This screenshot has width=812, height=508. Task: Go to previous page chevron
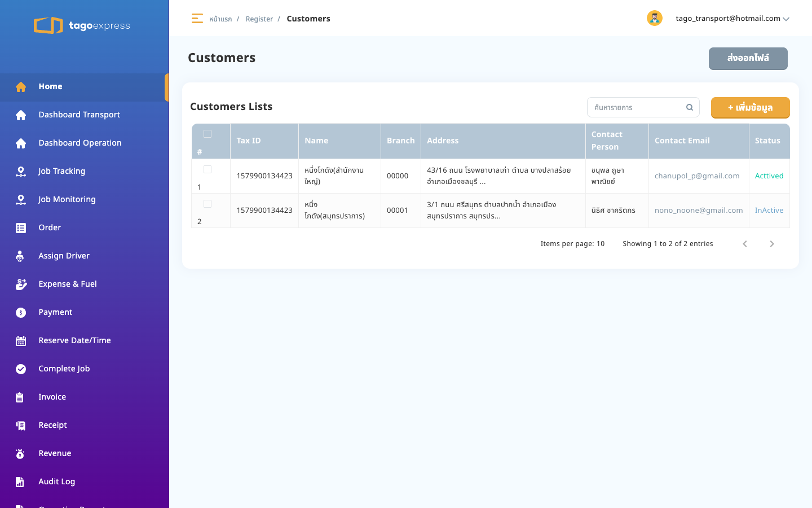[745, 244]
